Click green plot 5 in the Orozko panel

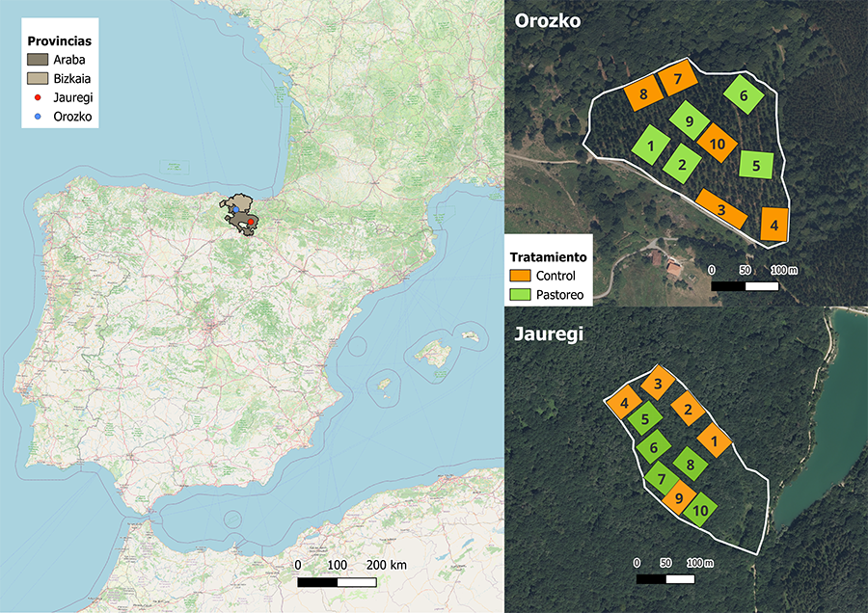pos(756,165)
